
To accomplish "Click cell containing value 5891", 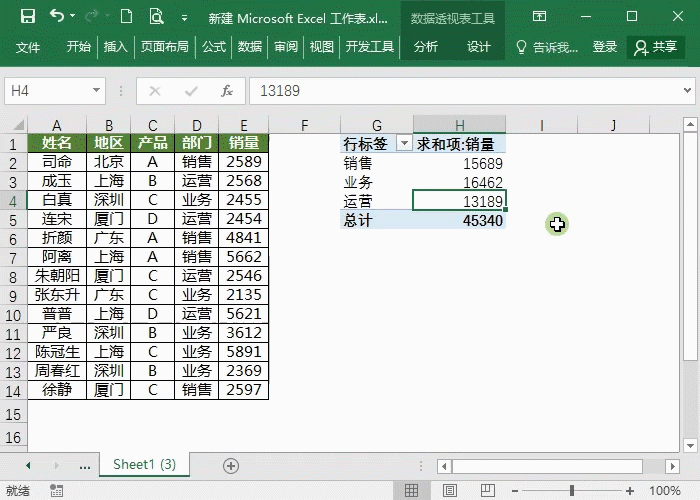I will click(243, 352).
